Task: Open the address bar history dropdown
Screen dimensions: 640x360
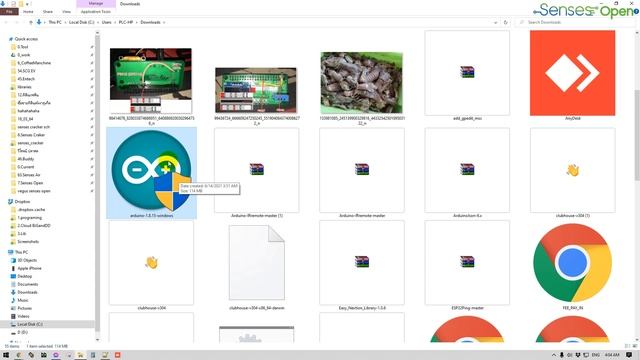Action: (496, 22)
